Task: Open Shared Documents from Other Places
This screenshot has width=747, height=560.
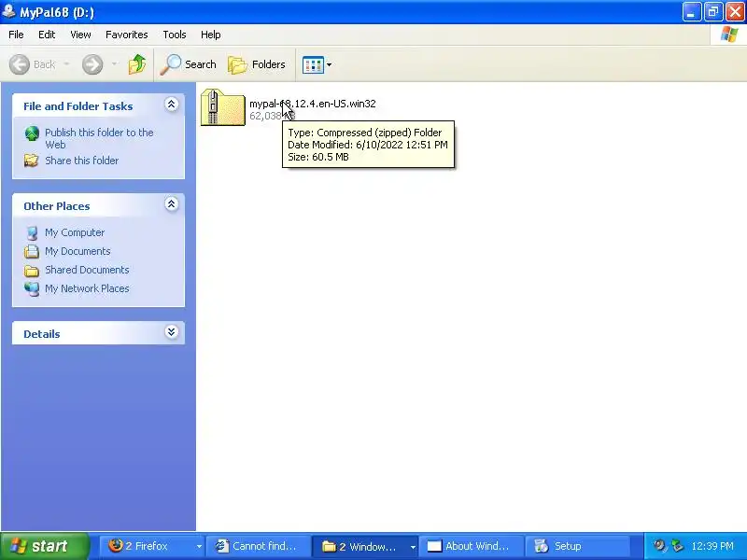Action: point(87,270)
